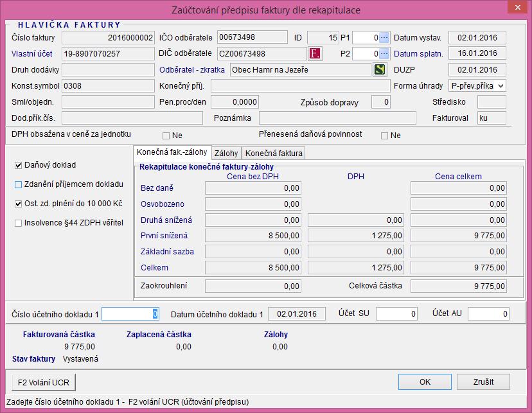This screenshot has height=413, width=532.
Task: Toggle DPH obsažena v ceně za jednotku checkbox
Action: [x=166, y=136]
